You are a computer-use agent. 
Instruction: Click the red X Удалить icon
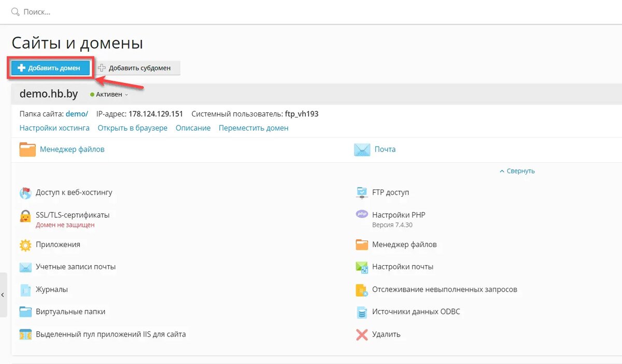click(x=362, y=334)
